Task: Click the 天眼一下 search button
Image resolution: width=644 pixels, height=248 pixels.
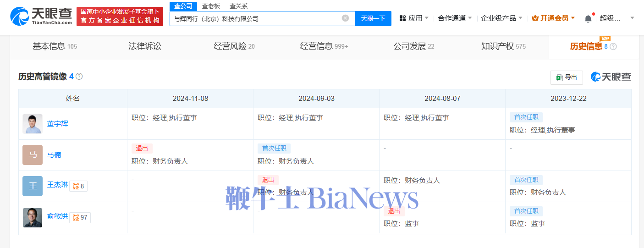Action: (x=373, y=18)
